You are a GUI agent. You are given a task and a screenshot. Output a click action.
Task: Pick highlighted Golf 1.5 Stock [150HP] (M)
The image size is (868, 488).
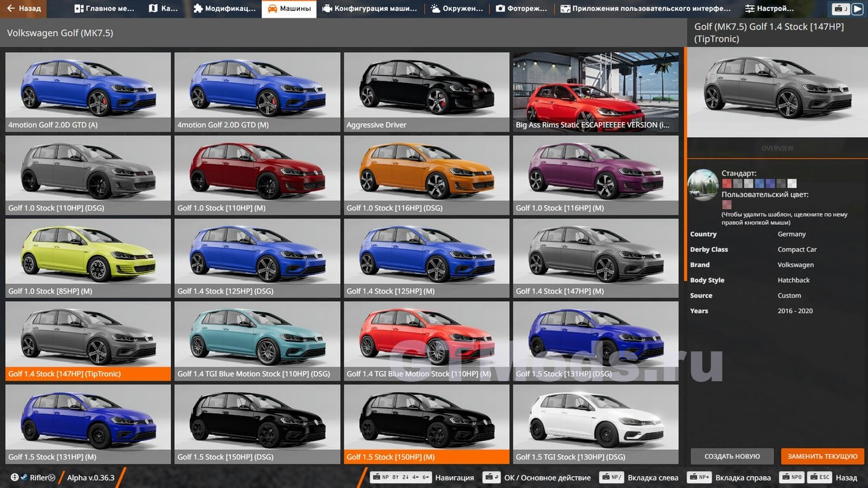coord(427,424)
